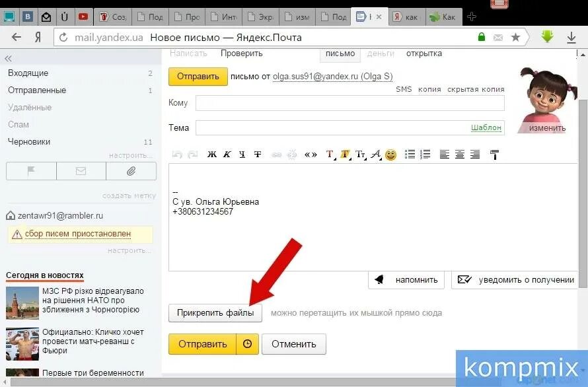This screenshot has width=588, height=387.
Task: Click bottom Отправить button
Action: coord(203,344)
